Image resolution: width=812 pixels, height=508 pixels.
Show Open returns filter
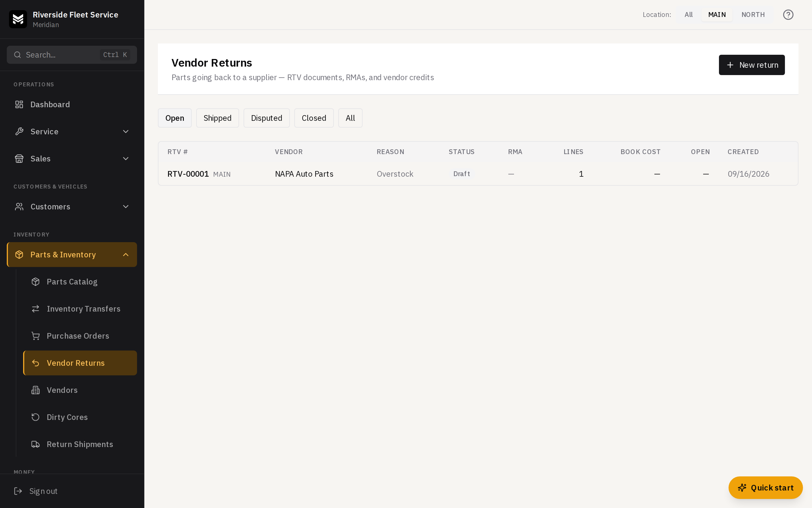(x=175, y=118)
